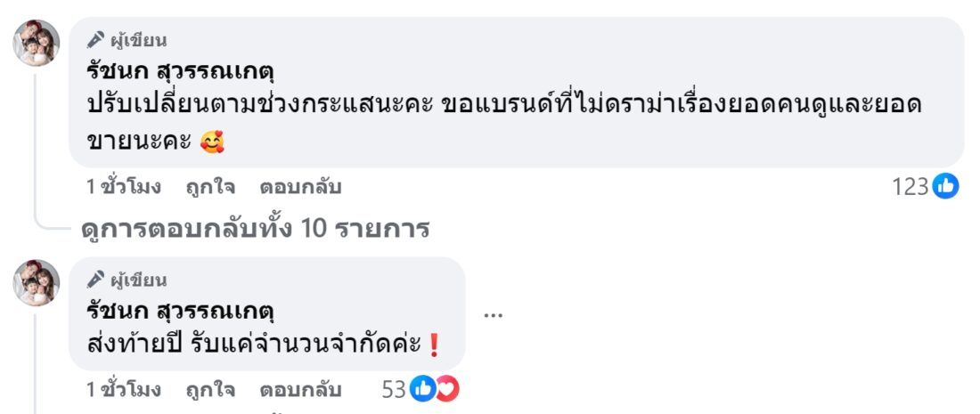
Task: Expand ดูการตอบกลับทั้ง 10 รายการ replies
Action: tap(255, 229)
